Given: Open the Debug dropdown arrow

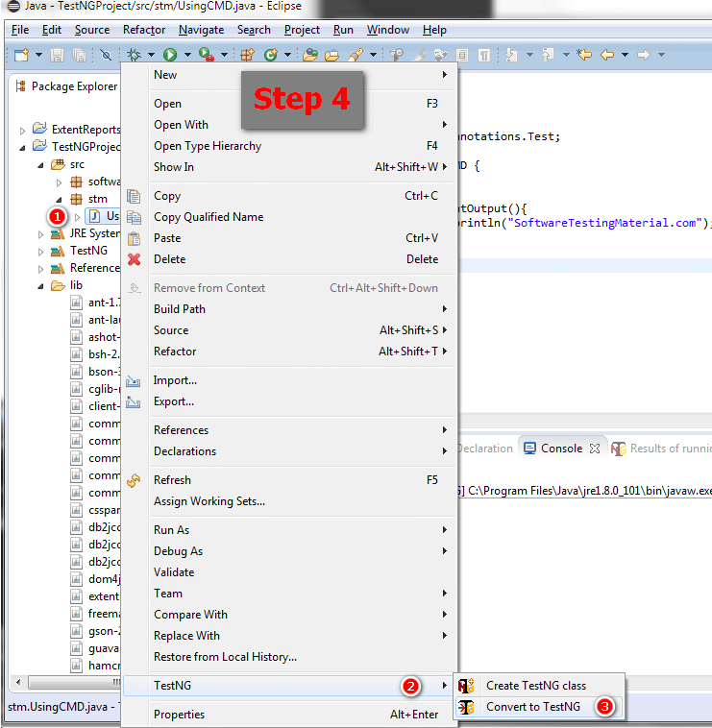Looking at the screenshot, I should [152, 56].
